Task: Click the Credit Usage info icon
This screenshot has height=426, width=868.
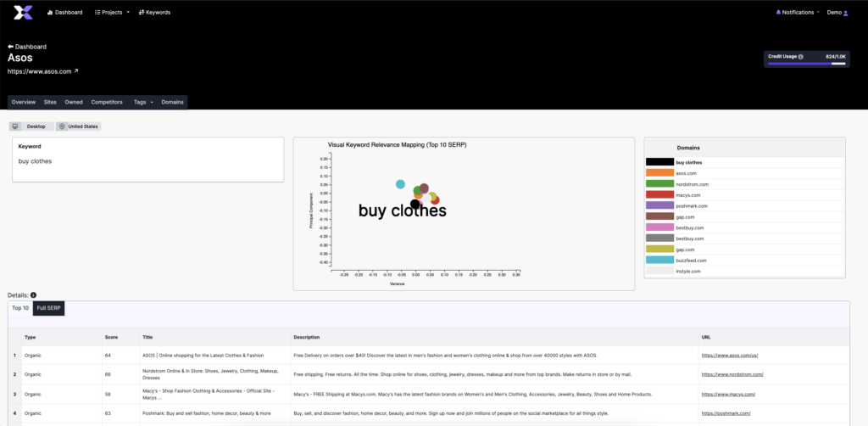Action: pyautogui.click(x=800, y=57)
